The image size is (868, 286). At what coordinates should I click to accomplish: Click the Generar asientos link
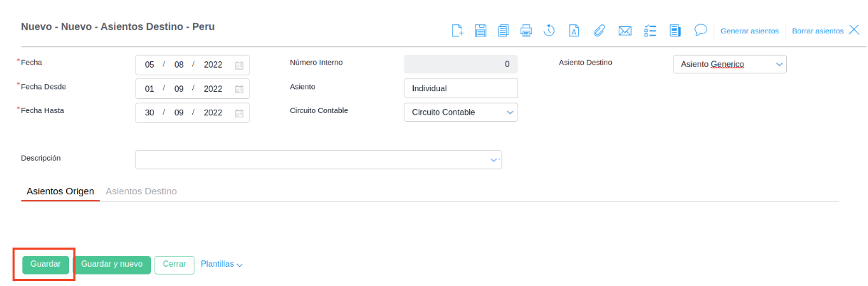coord(750,31)
